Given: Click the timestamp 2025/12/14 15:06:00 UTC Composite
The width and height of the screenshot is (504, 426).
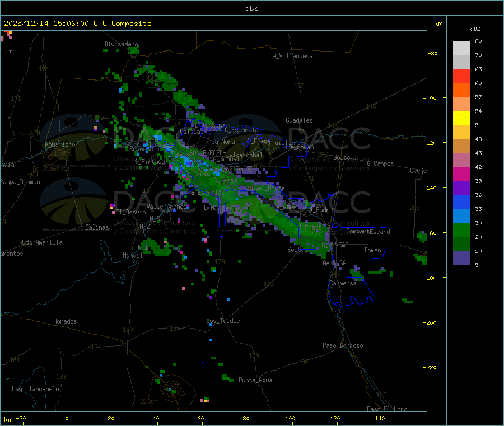Looking at the screenshot, I should tap(77, 24).
